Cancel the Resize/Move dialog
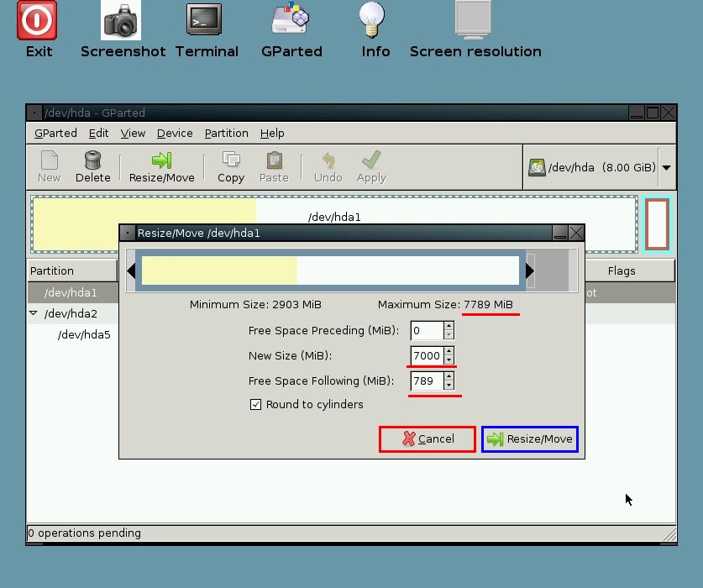Viewport: 703px width, 588px height. tap(428, 439)
